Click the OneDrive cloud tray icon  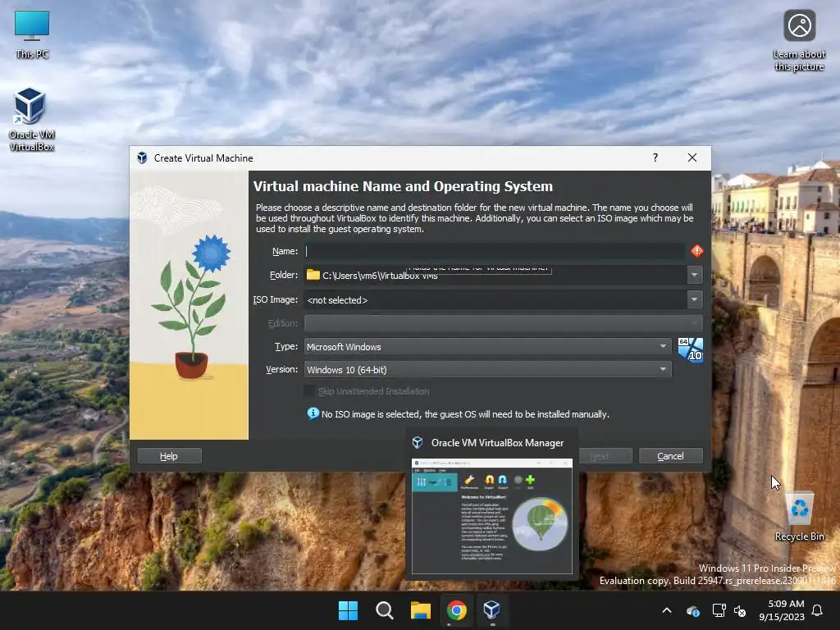(692, 610)
